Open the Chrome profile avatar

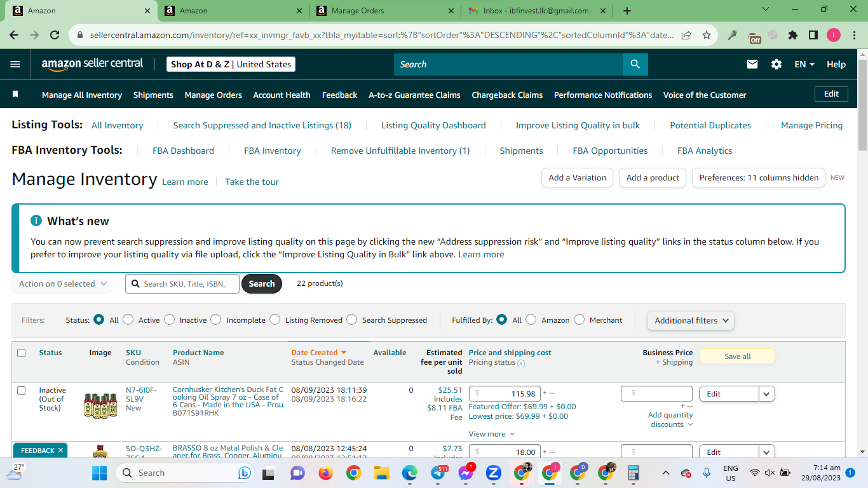(x=834, y=36)
